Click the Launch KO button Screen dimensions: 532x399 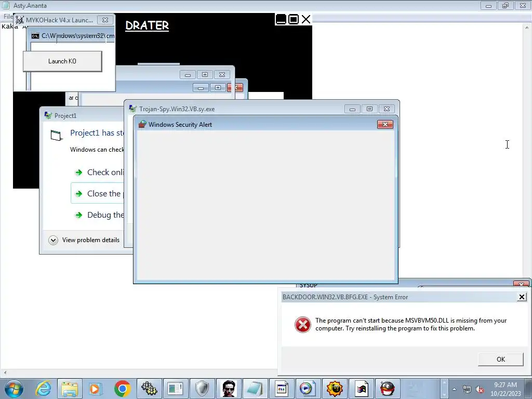[62, 61]
